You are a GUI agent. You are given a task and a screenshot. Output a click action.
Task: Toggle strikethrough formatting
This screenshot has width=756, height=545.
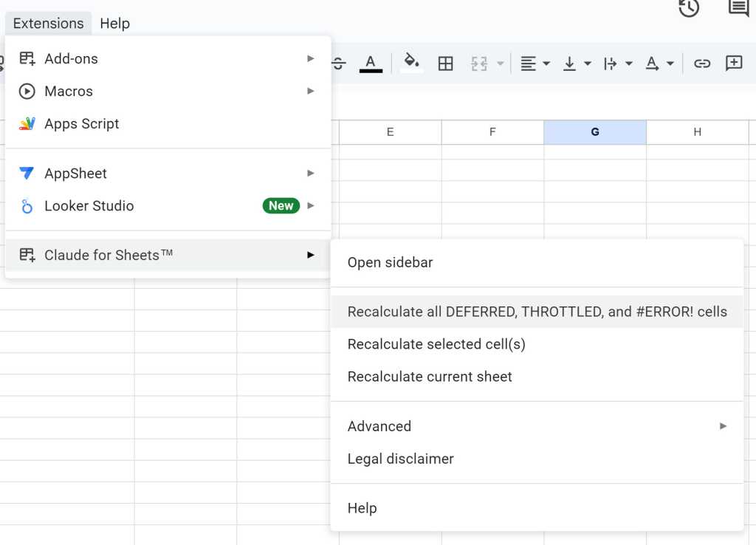coord(338,64)
